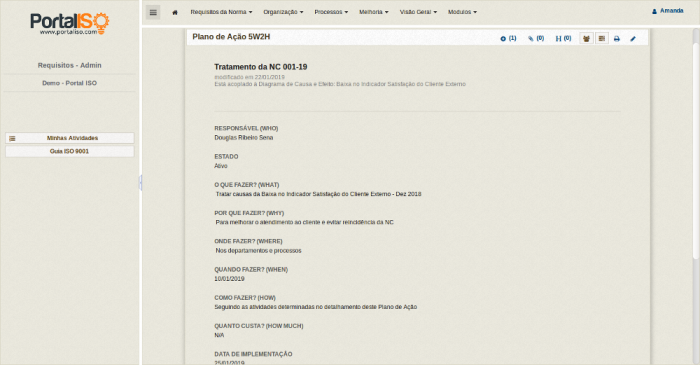Click the H history icon with count (0)

(x=563, y=38)
